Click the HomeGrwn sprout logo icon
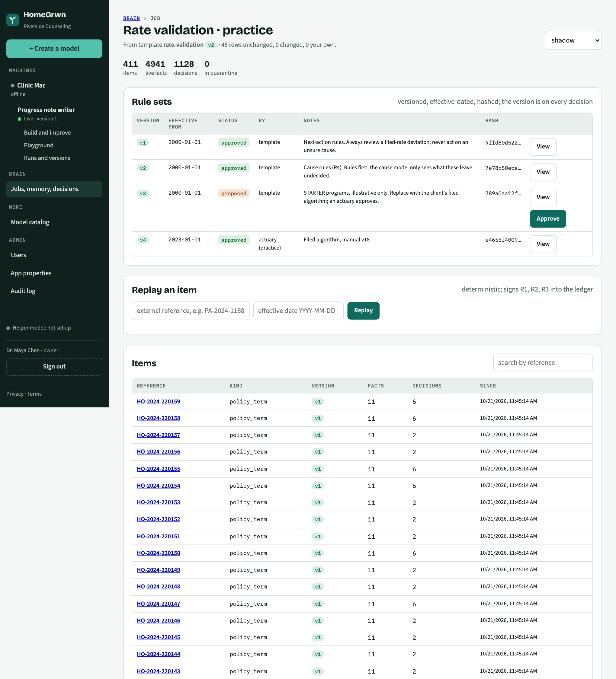 pos(12,20)
